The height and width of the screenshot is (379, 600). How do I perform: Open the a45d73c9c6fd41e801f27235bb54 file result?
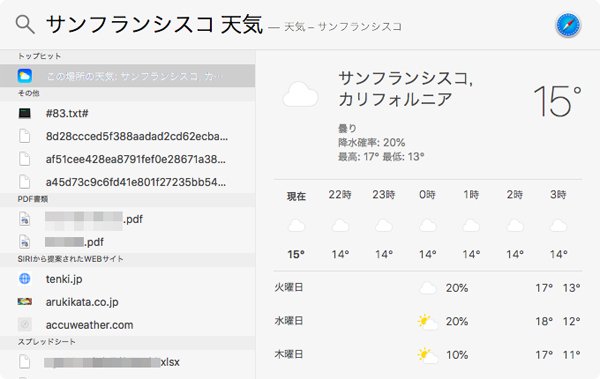click(x=127, y=182)
